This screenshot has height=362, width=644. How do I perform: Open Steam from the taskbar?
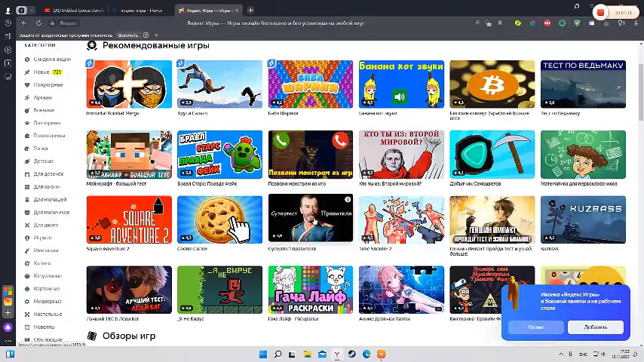[x=352, y=354]
